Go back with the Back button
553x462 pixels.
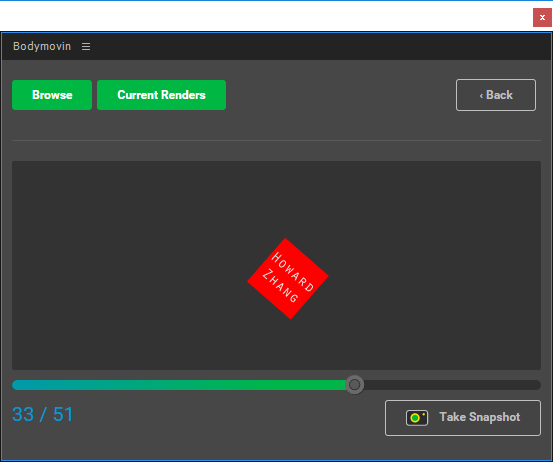pos(496,95)
